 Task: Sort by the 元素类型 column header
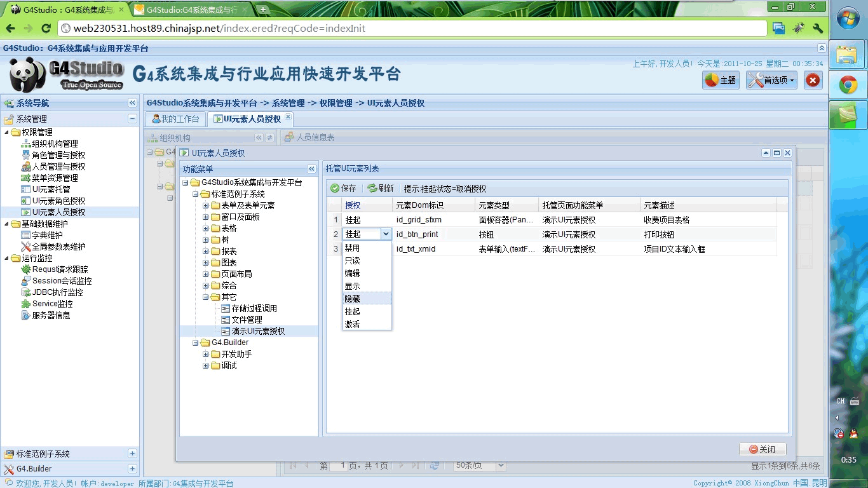pos(507,205)
